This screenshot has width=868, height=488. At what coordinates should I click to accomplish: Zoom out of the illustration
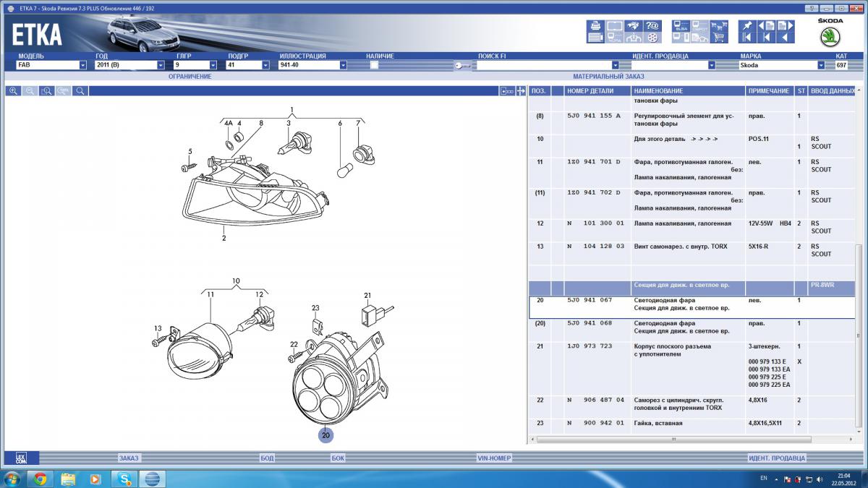(30, 91)
